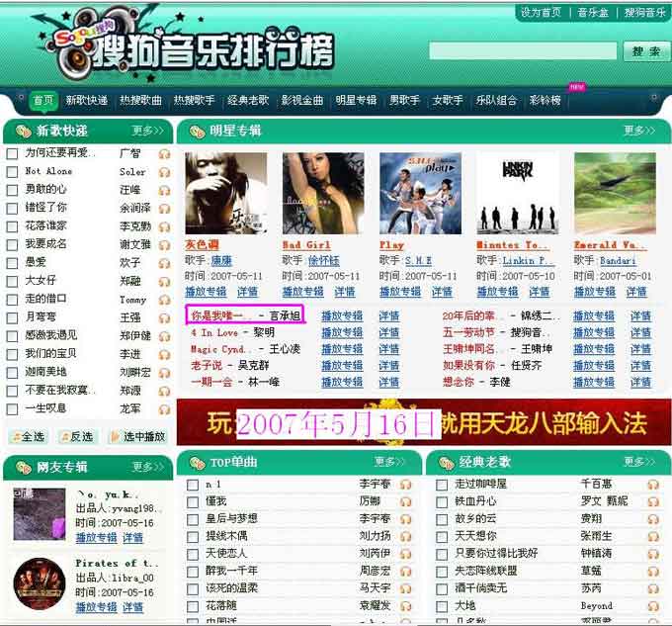Image resolution: width=672 pixels, height=626 pixels.
Task: Listen to 迦南美地 via headphone icon
Action: (x=165, y=373)
